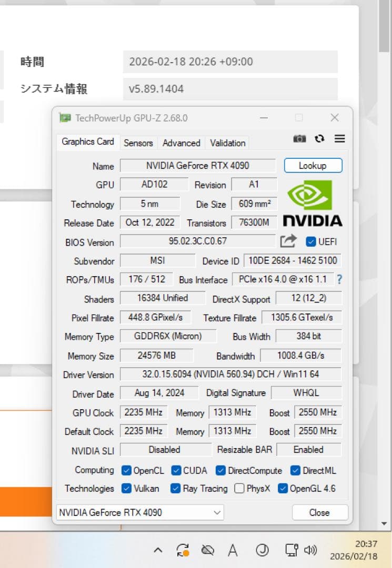
Task: Click the time field 2026-02-18 20:26
Action: pos(230,62)
